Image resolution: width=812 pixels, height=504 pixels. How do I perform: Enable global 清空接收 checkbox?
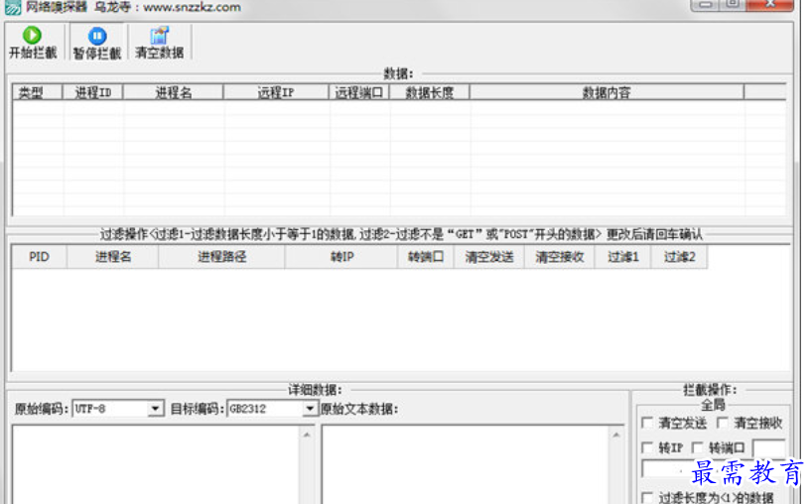(x=723, y=423)
